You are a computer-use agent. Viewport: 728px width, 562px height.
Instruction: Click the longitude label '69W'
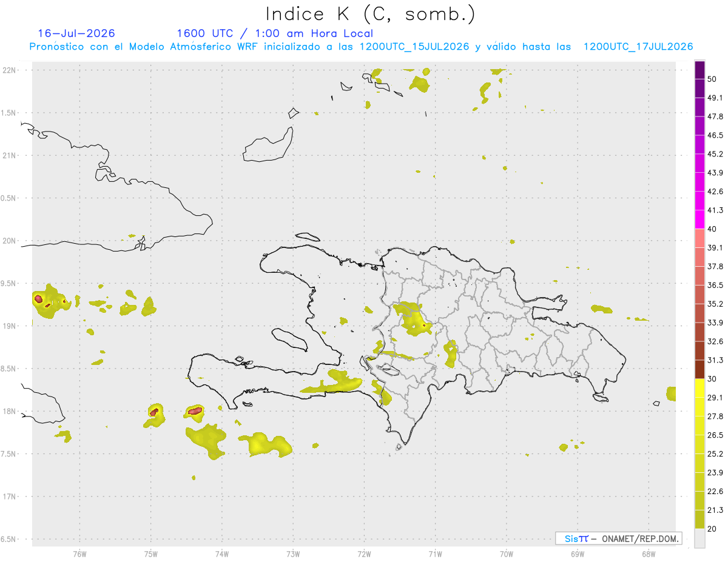tap(577, 554)
